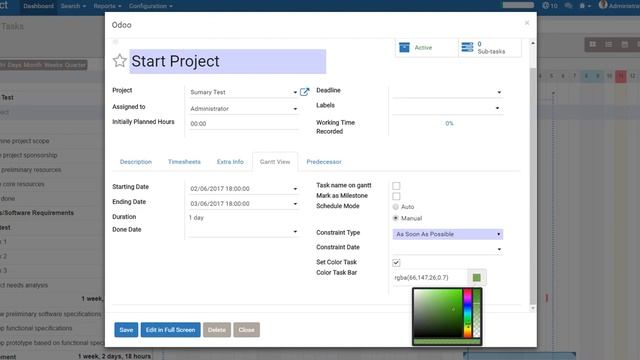Close the Odoo dialog with the X
This screenshot has height=360, width=640.
coord(527,23)
